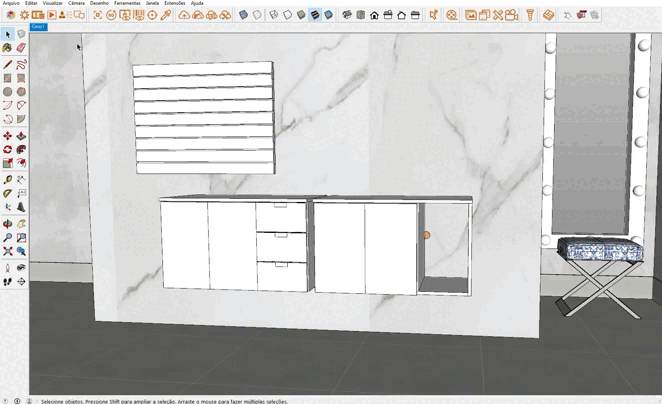Activate the Circle drawing tool
The image size is (662, 404).
pyautogui.click(x=8, y=92)
